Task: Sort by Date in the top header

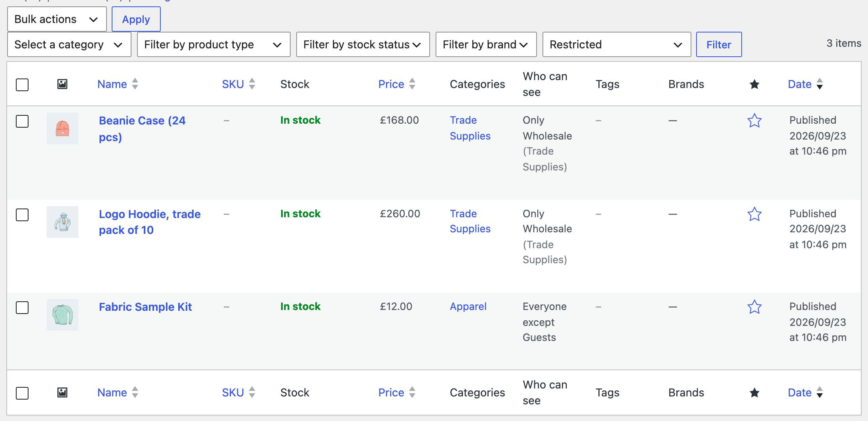Action: [805, 84]
